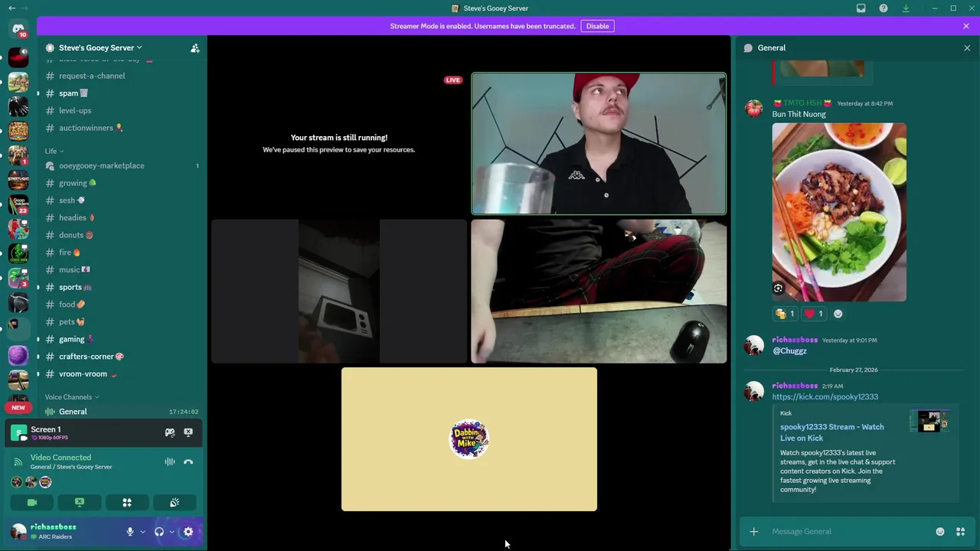The image size is (980, 551).
Task: Toggle the heart reaction on food post
Action: 814,314
